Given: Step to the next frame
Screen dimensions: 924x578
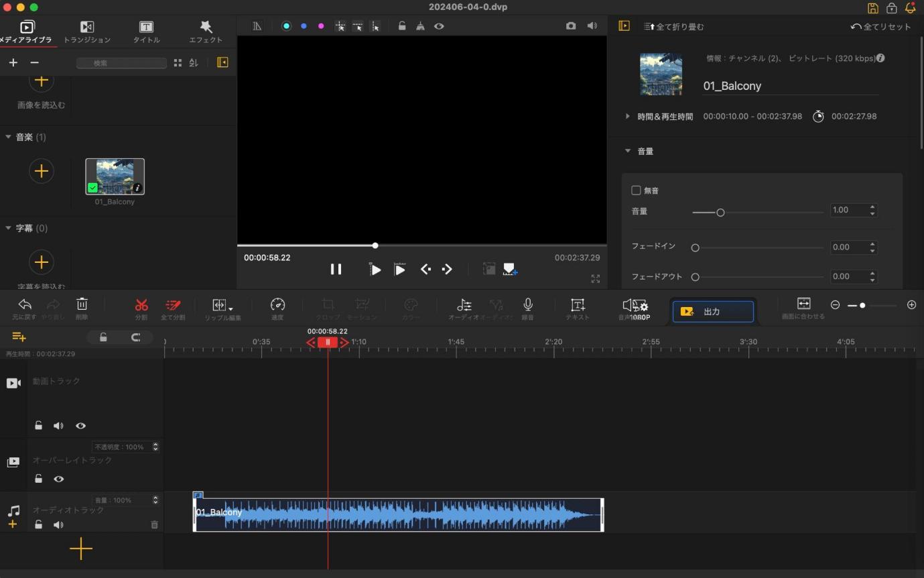Looking at the screenshot, I should (447, 269).
